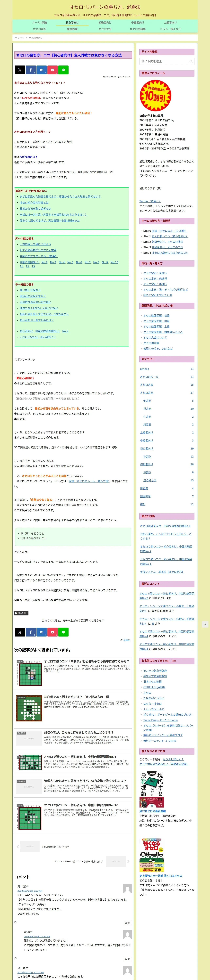Share via LINE using the button below the article

click(63, 632)
